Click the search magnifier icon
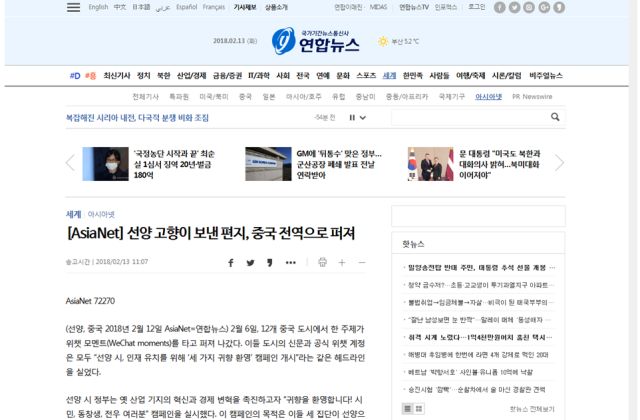Viewport: 640px width, 420px height. 555,117
